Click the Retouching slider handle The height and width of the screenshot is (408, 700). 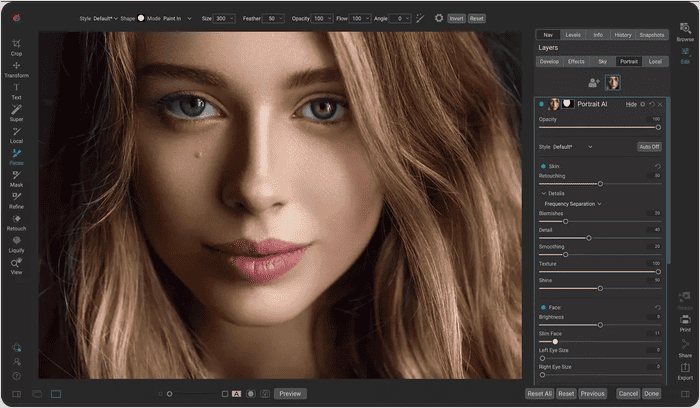(600, 184)
